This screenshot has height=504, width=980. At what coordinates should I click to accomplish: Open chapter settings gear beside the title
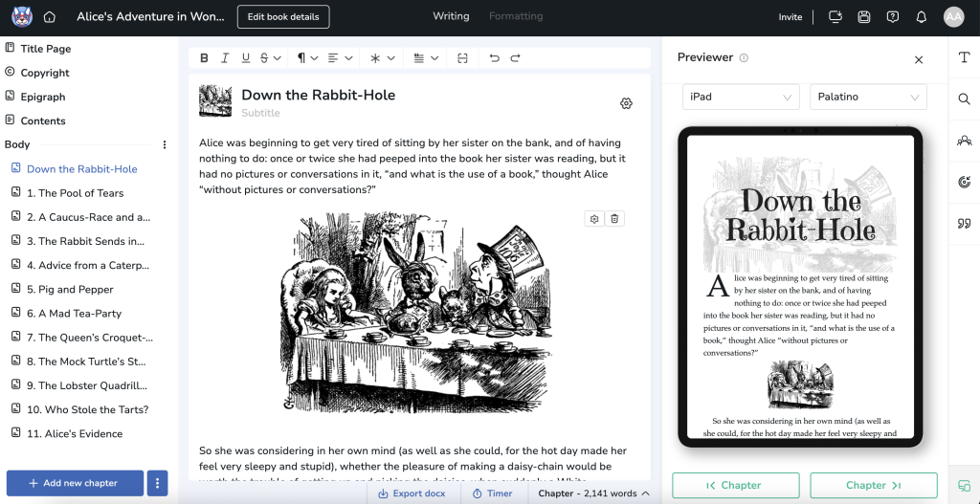pos(626,103)
